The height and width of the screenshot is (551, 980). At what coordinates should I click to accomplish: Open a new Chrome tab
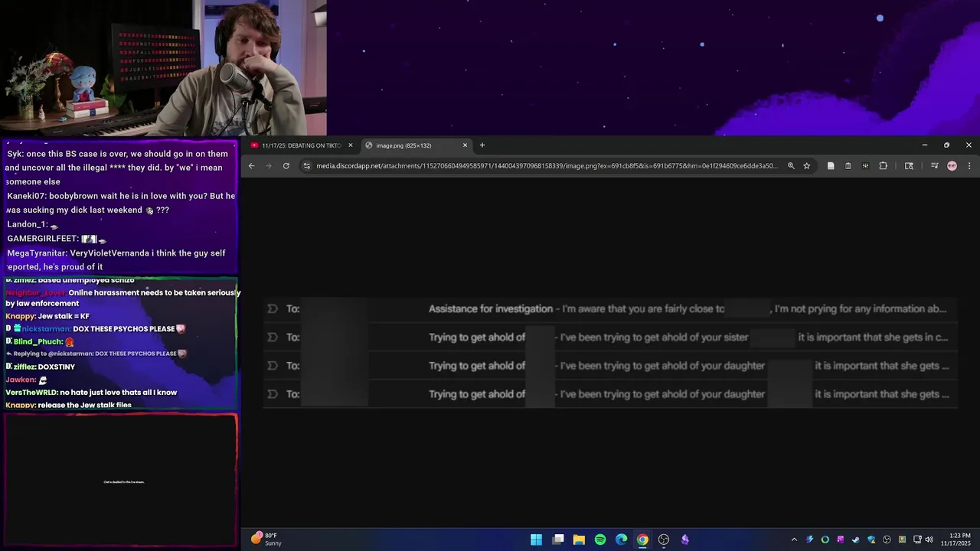(482, 145)
